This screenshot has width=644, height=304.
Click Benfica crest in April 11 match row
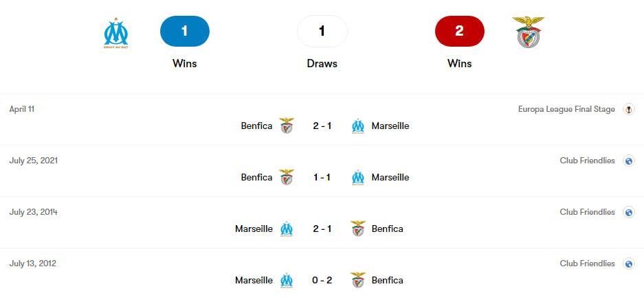click(x=287, y=126)
